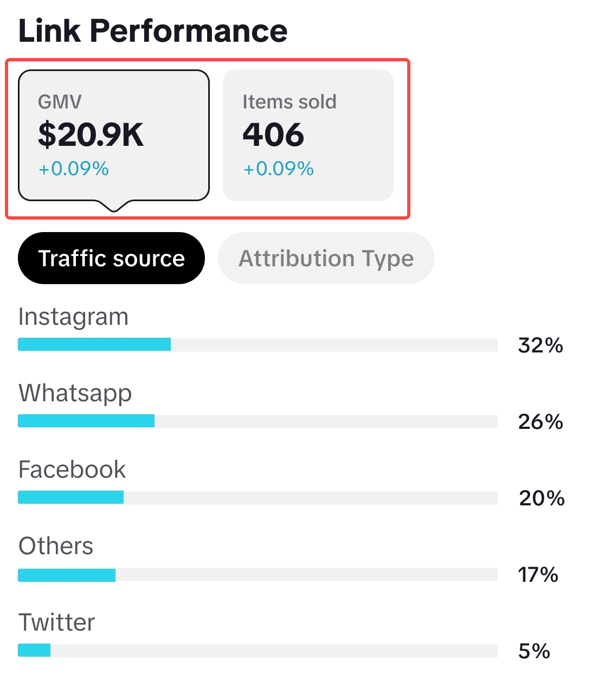The image size is (598, 700).
Task: Click the Whatsapp 26% percentage
Action: [x=541, y=422]
